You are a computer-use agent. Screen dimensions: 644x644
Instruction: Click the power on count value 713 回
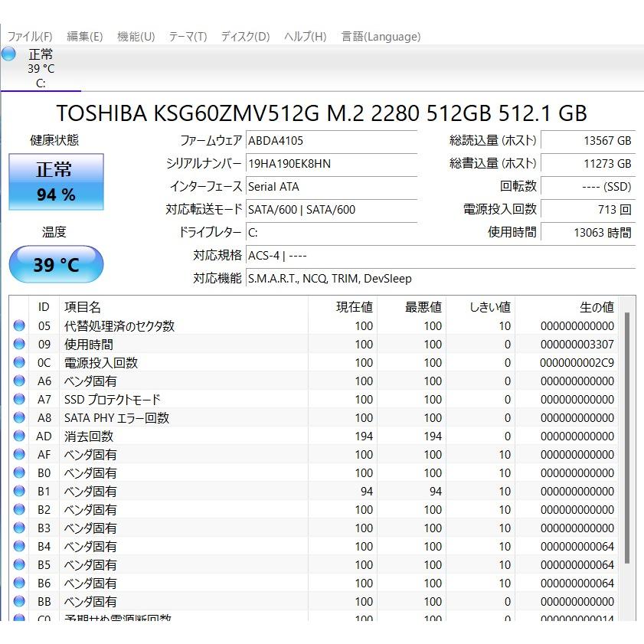click(588, 210)
